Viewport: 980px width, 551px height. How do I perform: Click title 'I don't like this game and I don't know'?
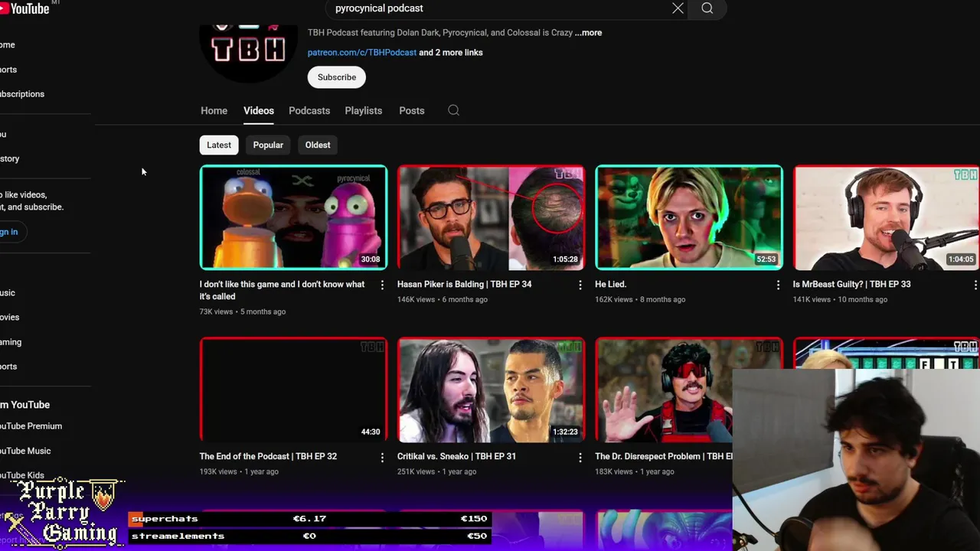[x=282, y=291]
